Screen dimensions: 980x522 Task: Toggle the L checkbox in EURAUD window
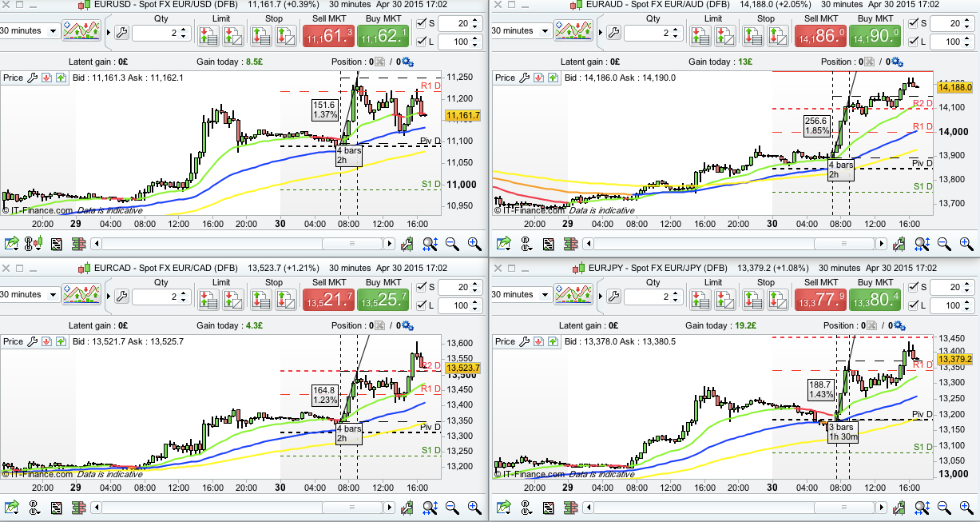913,41
